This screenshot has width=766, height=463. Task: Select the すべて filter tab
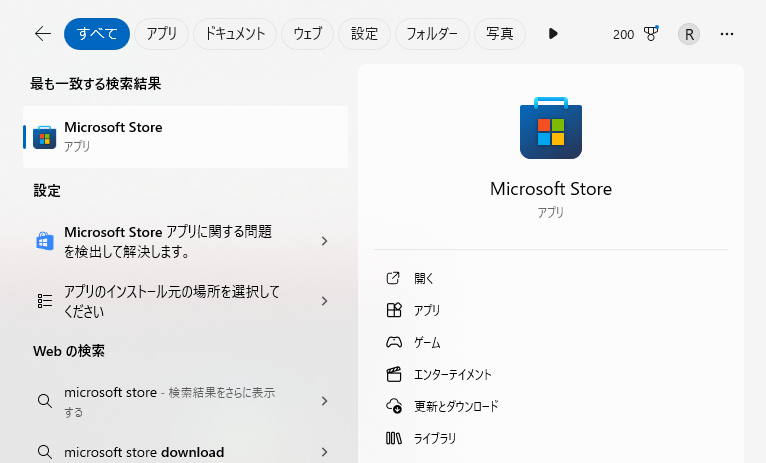coord(97,34)
